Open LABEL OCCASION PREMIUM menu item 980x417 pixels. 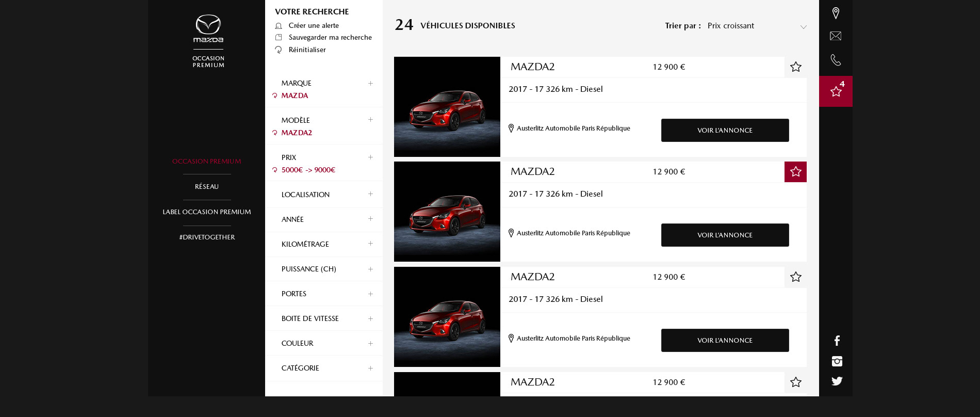click(x=207, y=212)
